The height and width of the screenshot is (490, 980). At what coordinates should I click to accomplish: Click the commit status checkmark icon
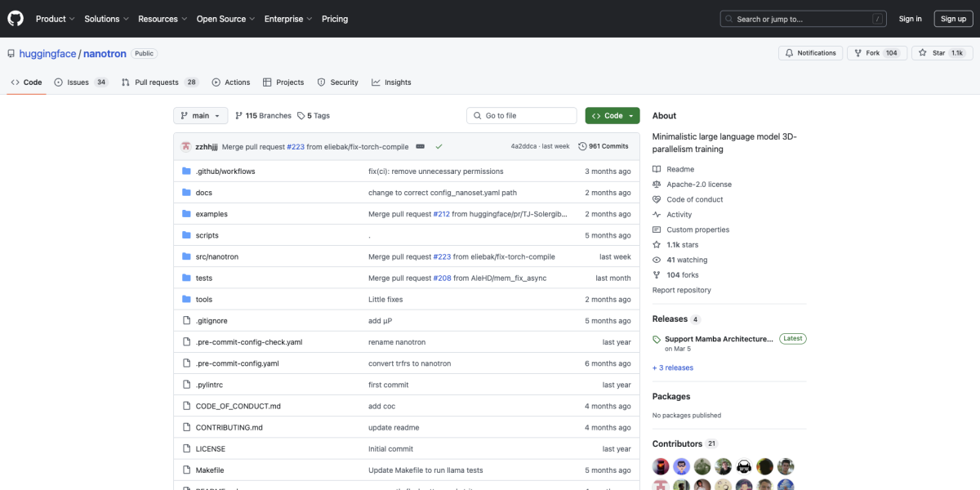[439, 146]
